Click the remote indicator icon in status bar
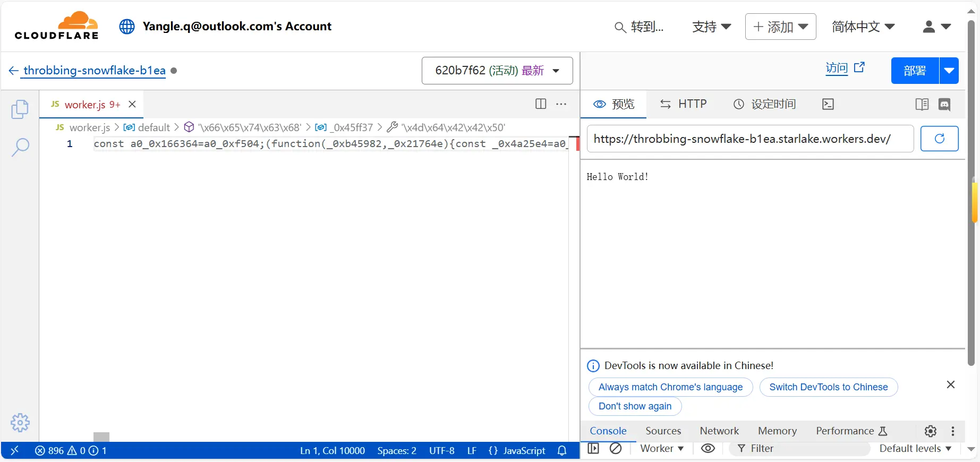 [x=15, y=450]
